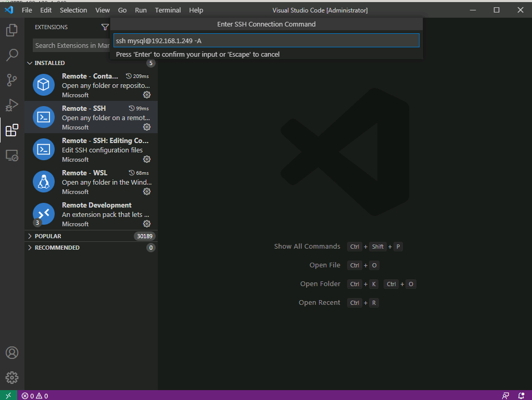Minimize the Visual Studio Code window
532x400 pixels.
click(473, 10)
